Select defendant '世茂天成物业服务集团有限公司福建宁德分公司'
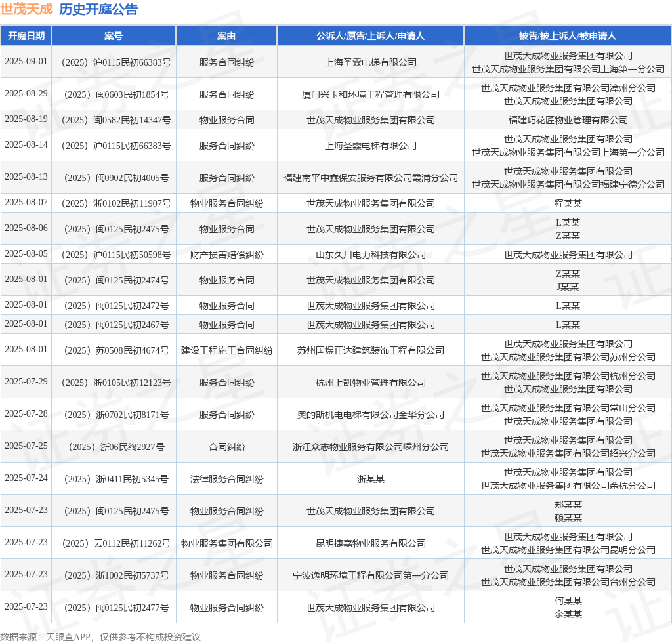Viewport: 672px width, 643px height. pos(568,184)
